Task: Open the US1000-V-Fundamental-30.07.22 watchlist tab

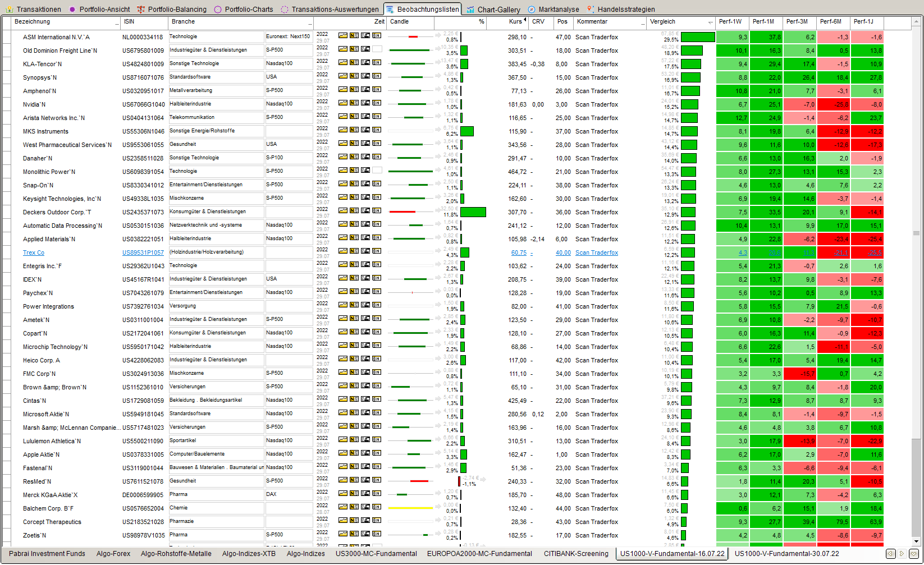Action: click(787, 554)
